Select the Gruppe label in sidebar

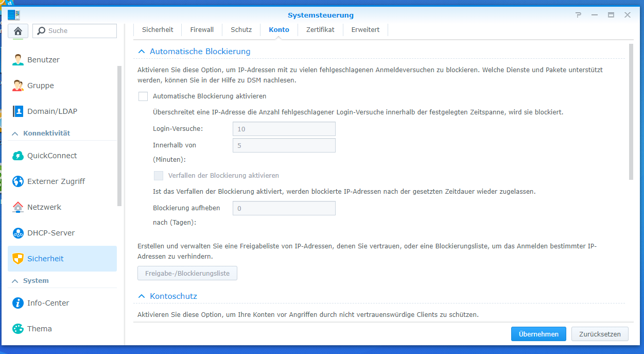(x=41, y=86)
